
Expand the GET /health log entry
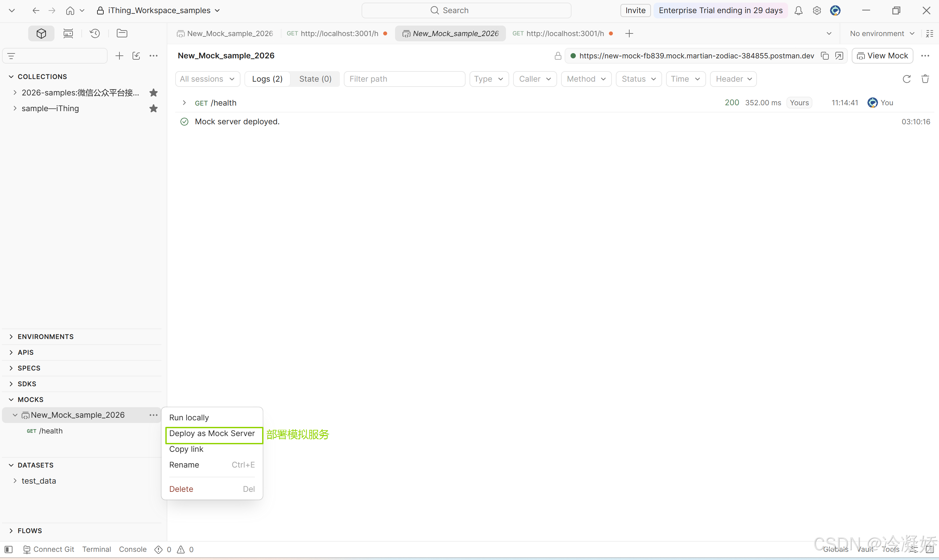pos(184,103)
